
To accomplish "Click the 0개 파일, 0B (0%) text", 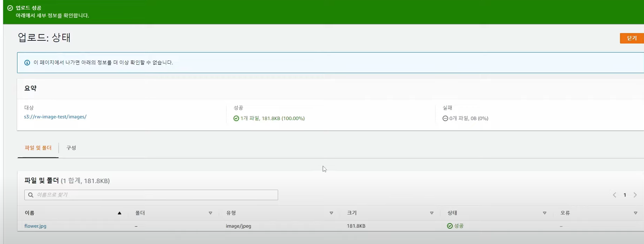I will tap(469, 118).
